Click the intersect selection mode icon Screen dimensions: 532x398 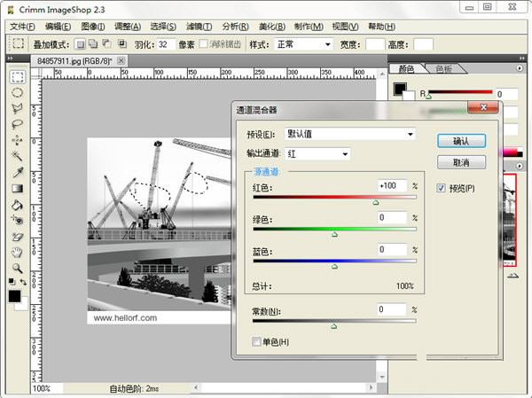(122, 43)
